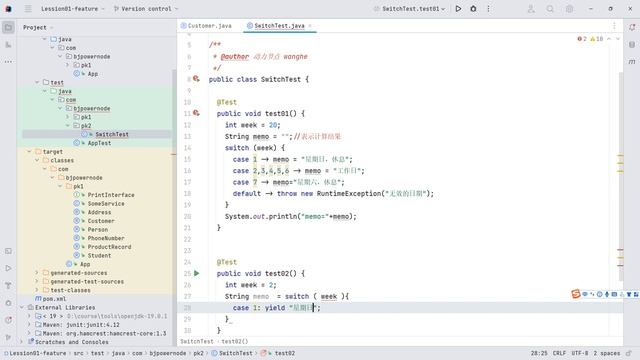
Task: Click cursor position 28:25 indicator
Action: (x=539, y=353)
